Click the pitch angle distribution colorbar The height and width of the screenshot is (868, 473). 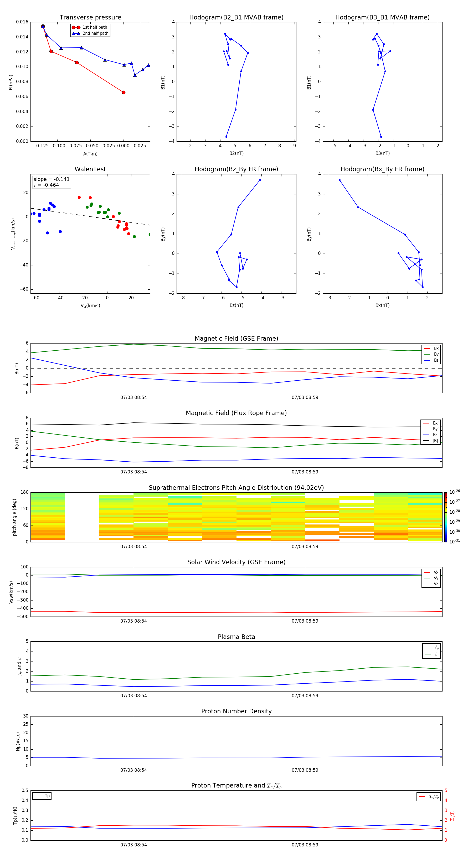coord(446,517)
